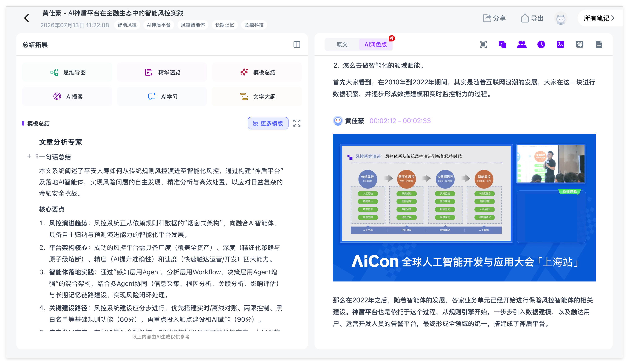Toggle the summary panel layout icon
This screenshot has width=629, height=364.
tap(296, 44)
